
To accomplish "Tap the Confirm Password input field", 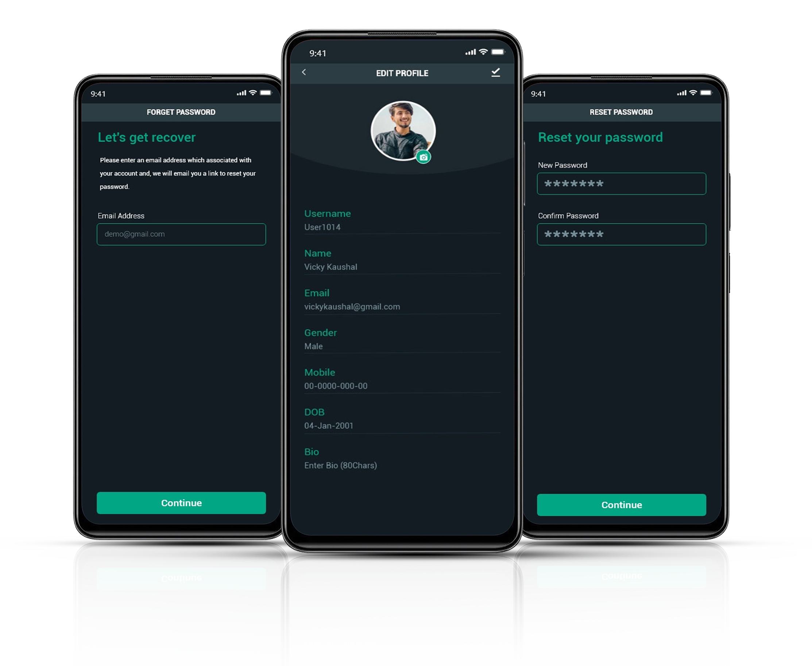I will 622,233.
